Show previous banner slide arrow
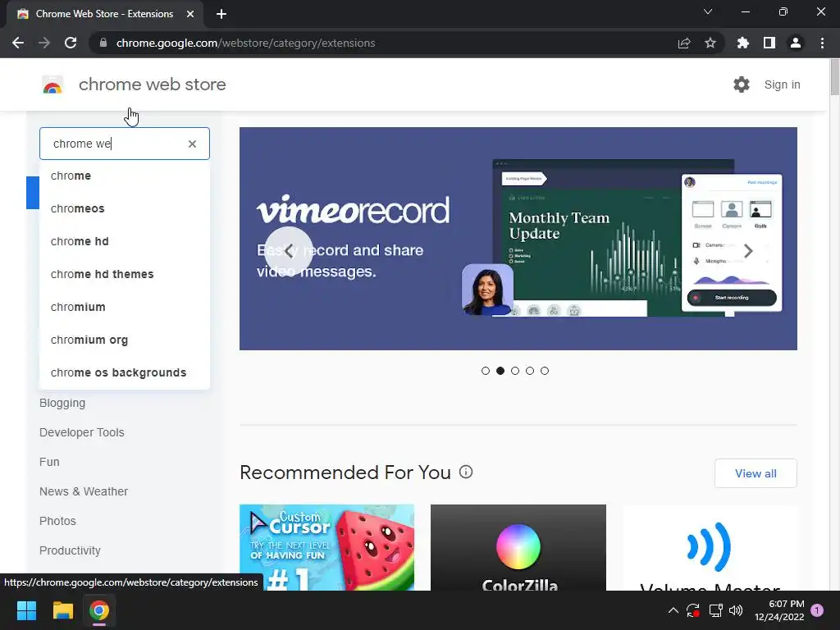The height and width of the screenshot is (630, 840). [x=289, y=251]
